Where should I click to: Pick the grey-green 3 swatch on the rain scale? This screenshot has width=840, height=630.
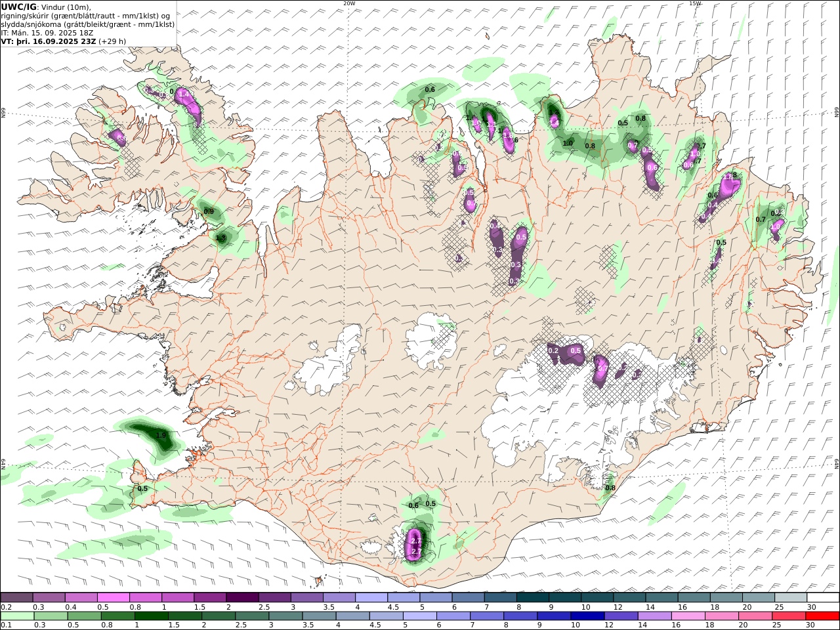285,616
